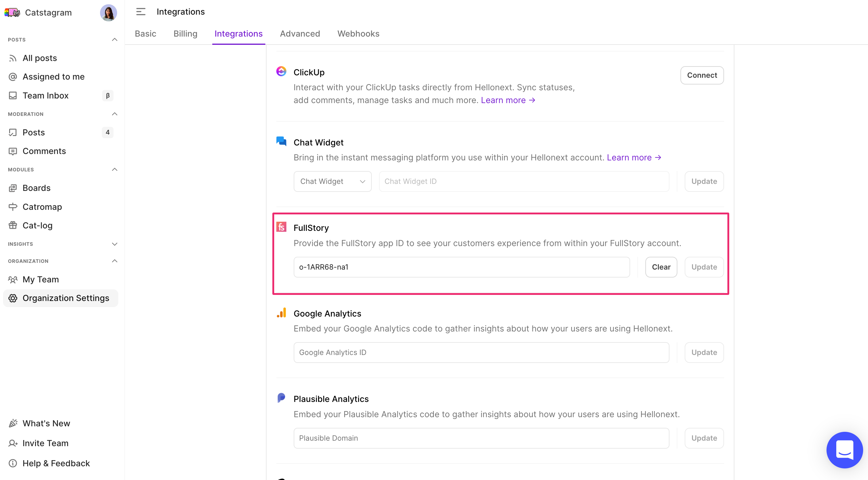The height and width of the screenshot is (480, 868).
Task: Click the Help & Feedback info icon
Action: click(13, 464)
